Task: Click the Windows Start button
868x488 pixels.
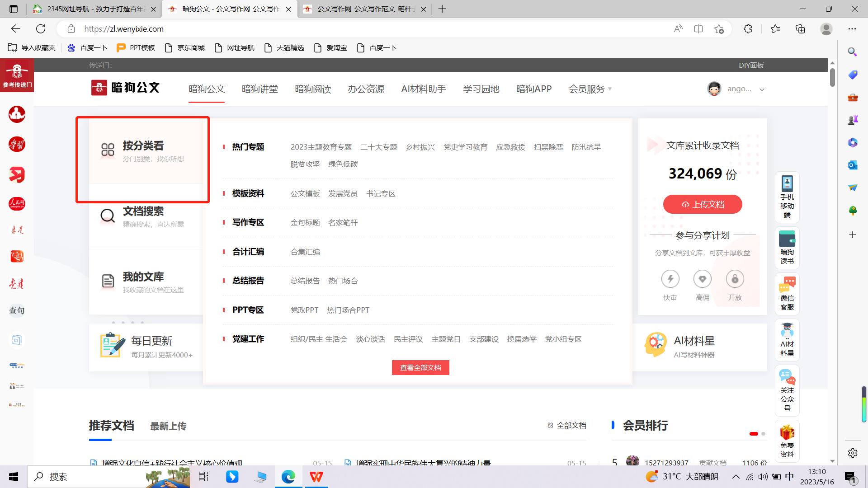Action: point(14,476)
